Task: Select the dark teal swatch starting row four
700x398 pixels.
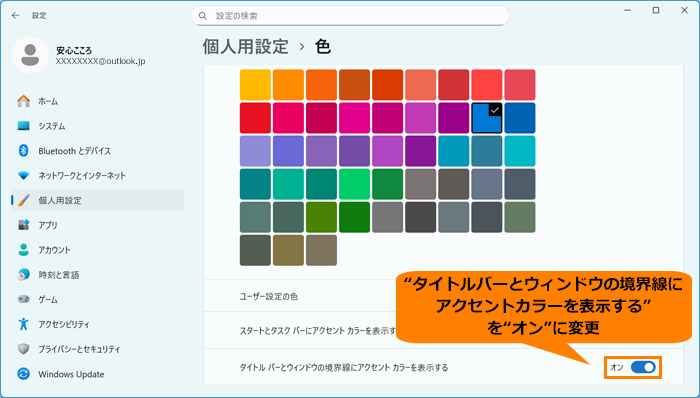Action: click(x=255, y=184)
